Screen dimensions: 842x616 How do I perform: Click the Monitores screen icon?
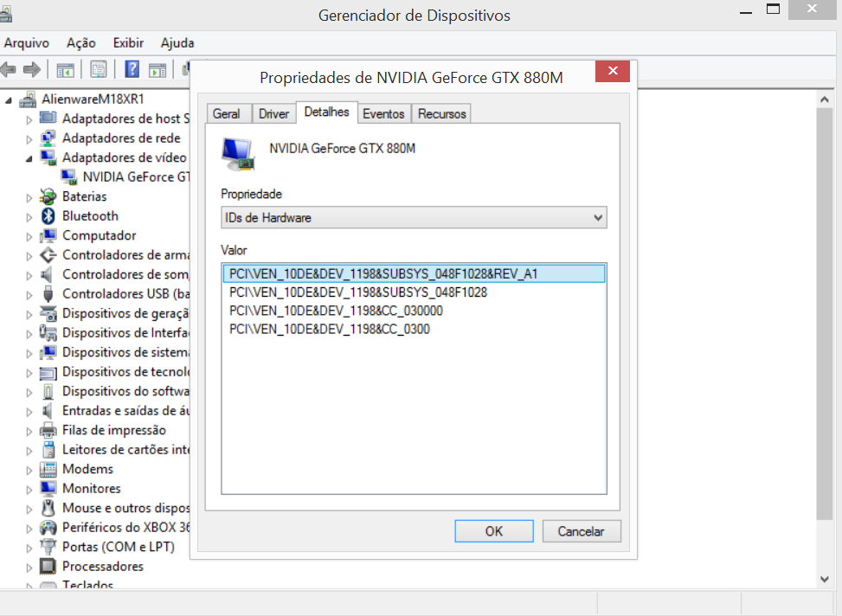(x=48, y=489)
